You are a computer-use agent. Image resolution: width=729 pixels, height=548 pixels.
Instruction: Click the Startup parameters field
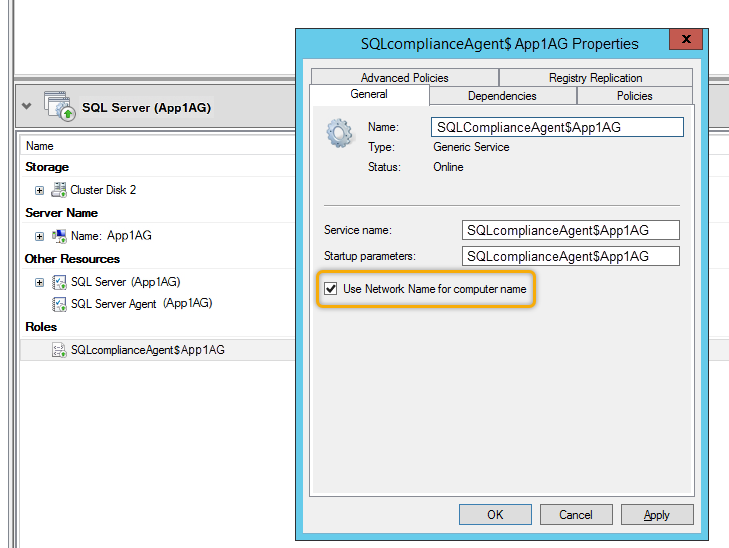point(570,256)
